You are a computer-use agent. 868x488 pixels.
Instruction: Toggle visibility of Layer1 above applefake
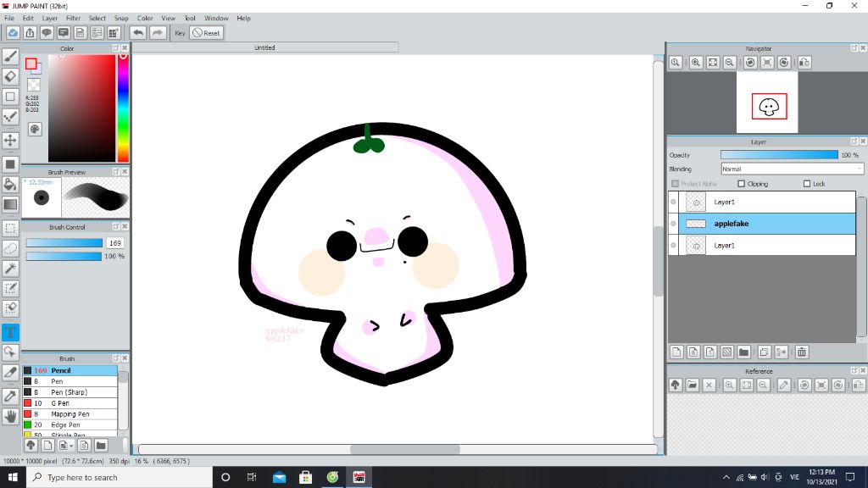click(x=673, y=202)
